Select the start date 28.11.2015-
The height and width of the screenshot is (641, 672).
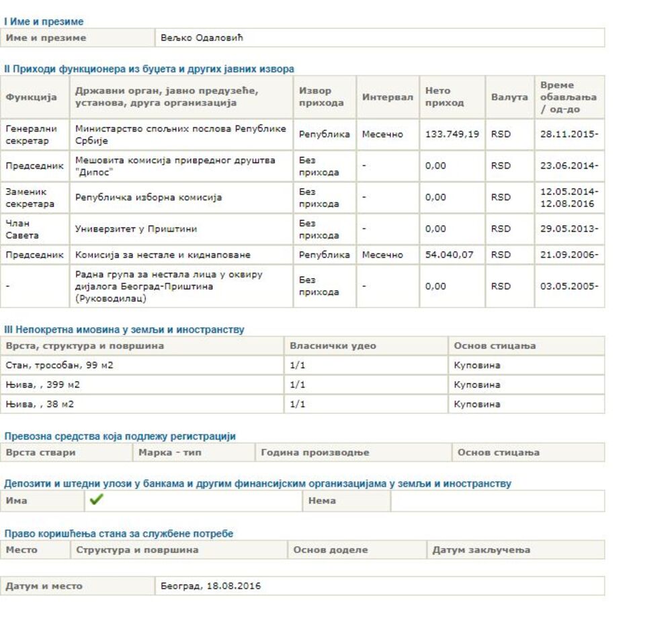pos(569,134)
